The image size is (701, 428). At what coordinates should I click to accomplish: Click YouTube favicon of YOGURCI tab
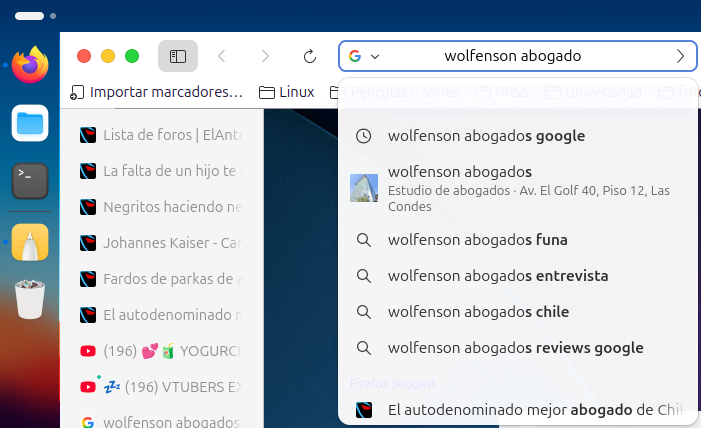click(88, 351)
